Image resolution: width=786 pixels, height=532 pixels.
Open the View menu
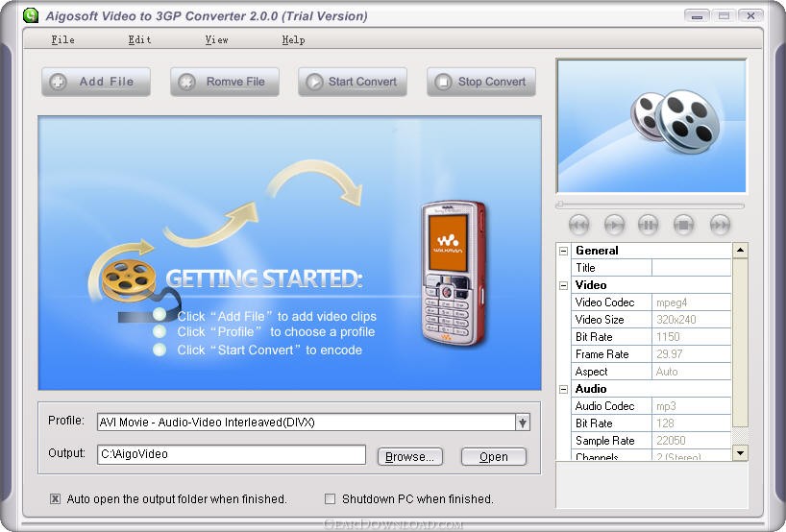216,39
